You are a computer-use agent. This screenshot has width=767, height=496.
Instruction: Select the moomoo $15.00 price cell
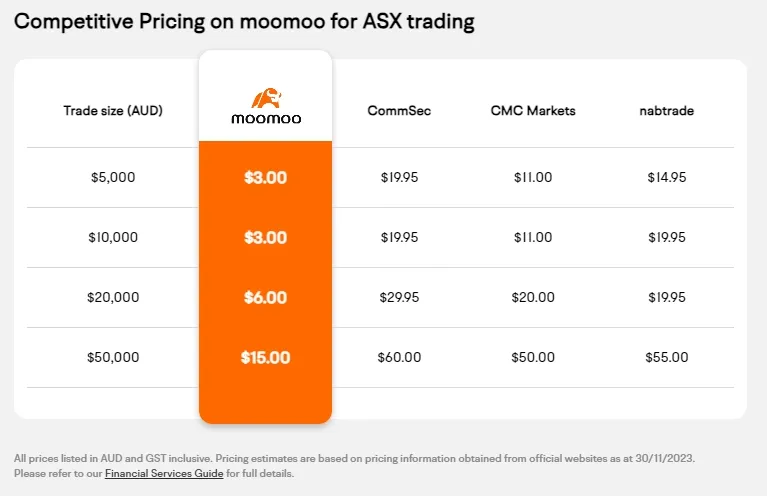266,358
